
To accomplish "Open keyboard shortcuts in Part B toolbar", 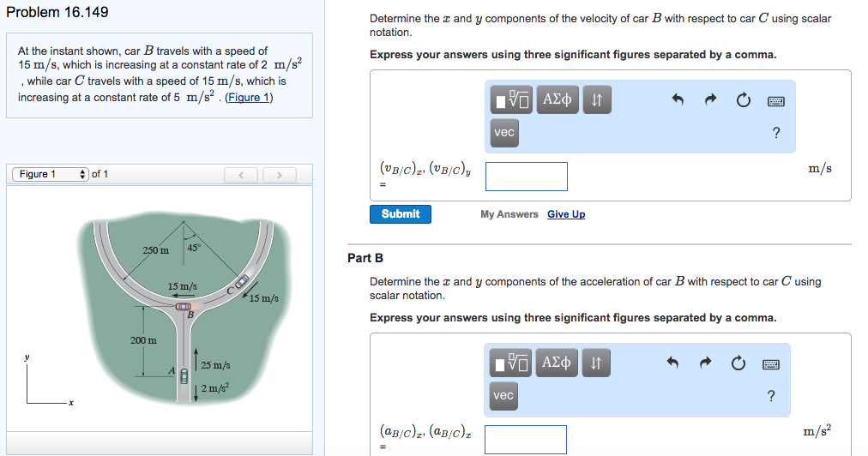I will click(771, 364).
